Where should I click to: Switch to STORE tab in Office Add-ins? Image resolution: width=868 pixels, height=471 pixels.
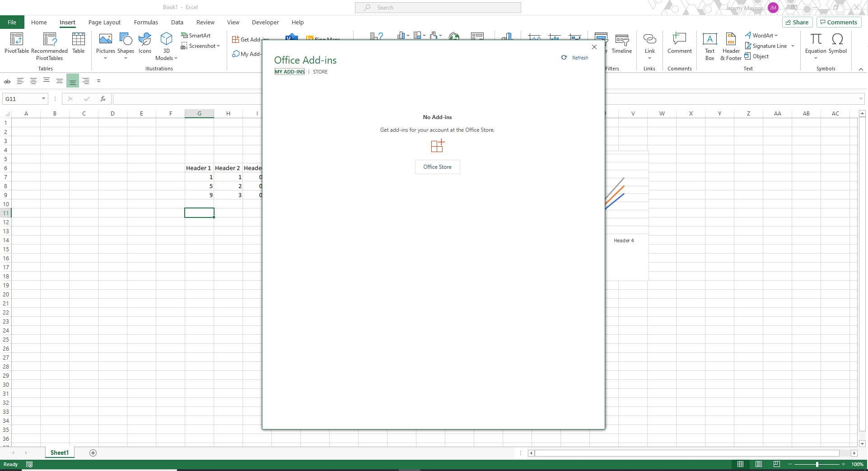pyautogui.click(x=320, y=72)
